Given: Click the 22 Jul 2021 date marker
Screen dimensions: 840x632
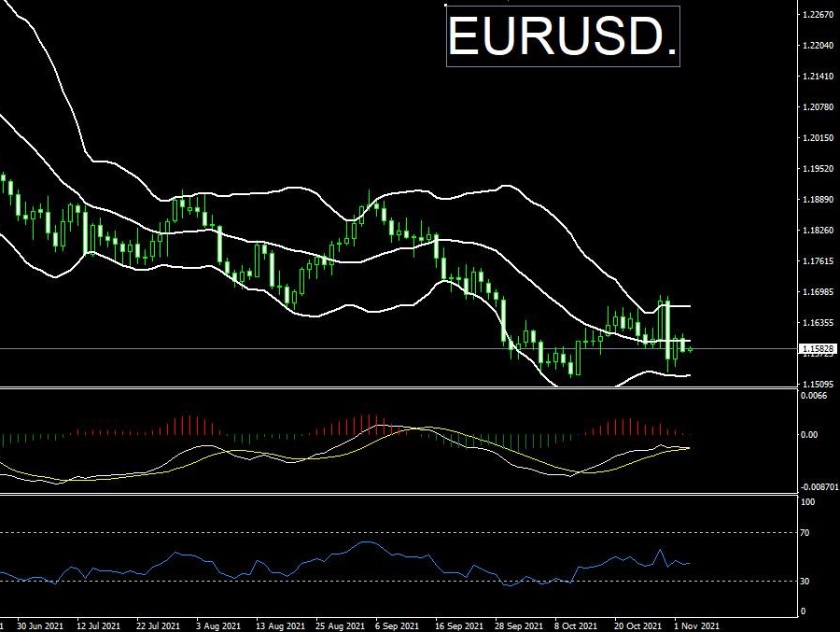Looking at the screenshot, I should pos(159,625).
